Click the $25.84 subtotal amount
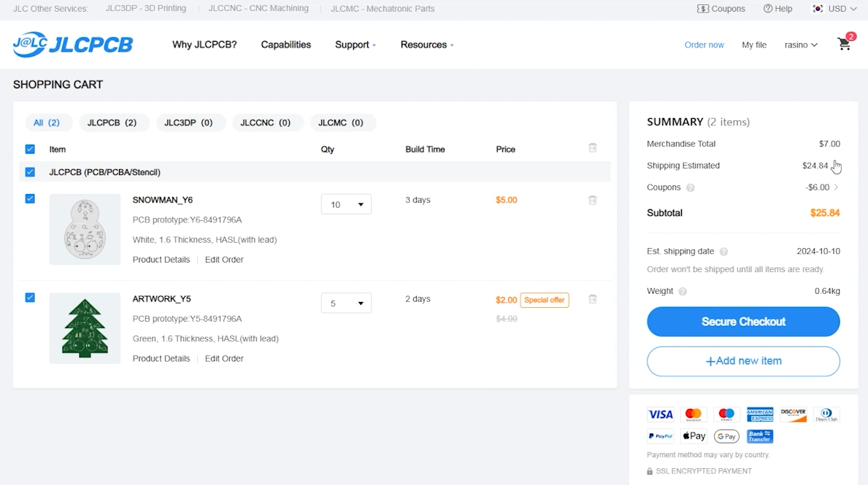 pyautogui.click(x=825, y=213)
